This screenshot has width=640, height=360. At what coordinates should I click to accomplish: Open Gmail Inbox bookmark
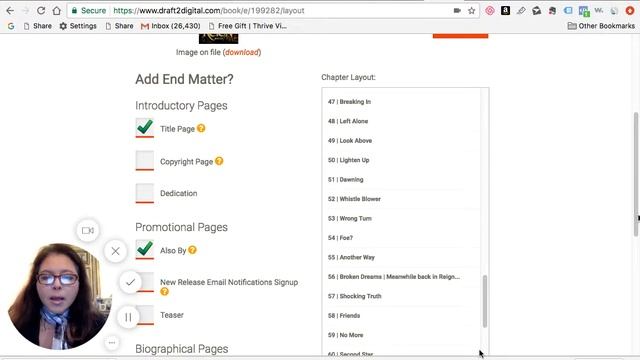(171, 26)
